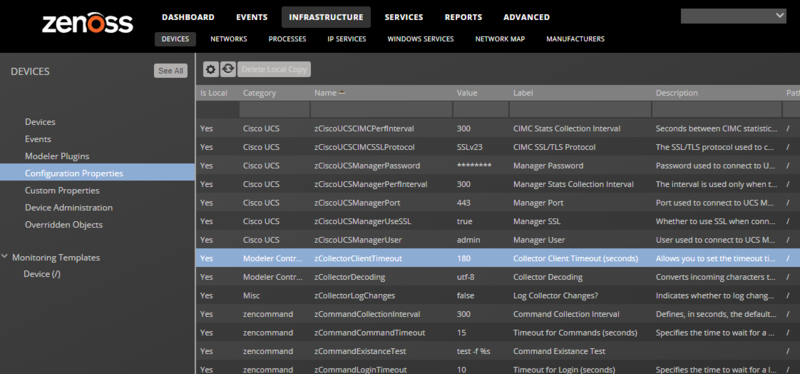This screenshot has height=374, width=800.
Task: Select the zCommandExistanceTest row
Action: click(498, 351)
